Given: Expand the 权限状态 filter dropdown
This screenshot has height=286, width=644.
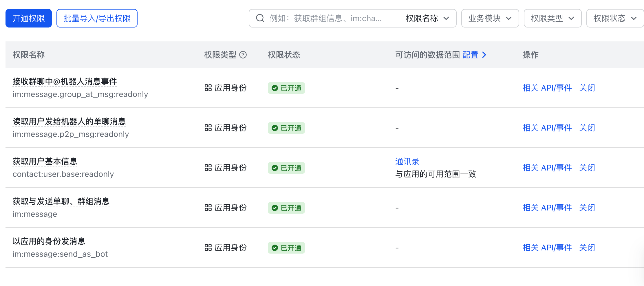Looking at the screenshot, I should click(615, 18).
